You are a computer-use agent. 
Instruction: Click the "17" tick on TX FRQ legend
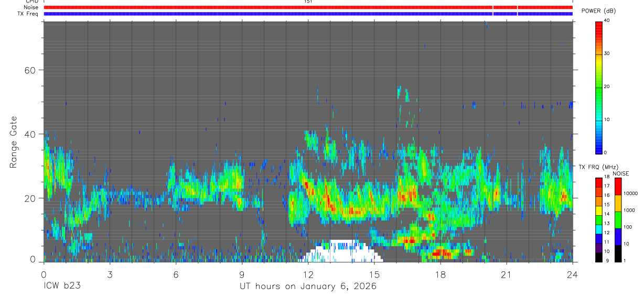pyautogui.click(x=607, y=186)
